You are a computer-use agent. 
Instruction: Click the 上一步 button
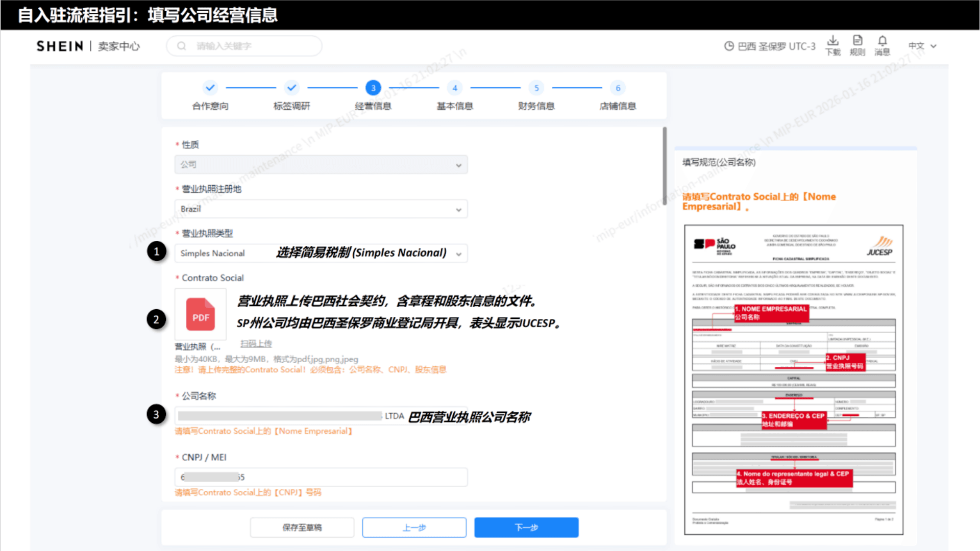414,527
